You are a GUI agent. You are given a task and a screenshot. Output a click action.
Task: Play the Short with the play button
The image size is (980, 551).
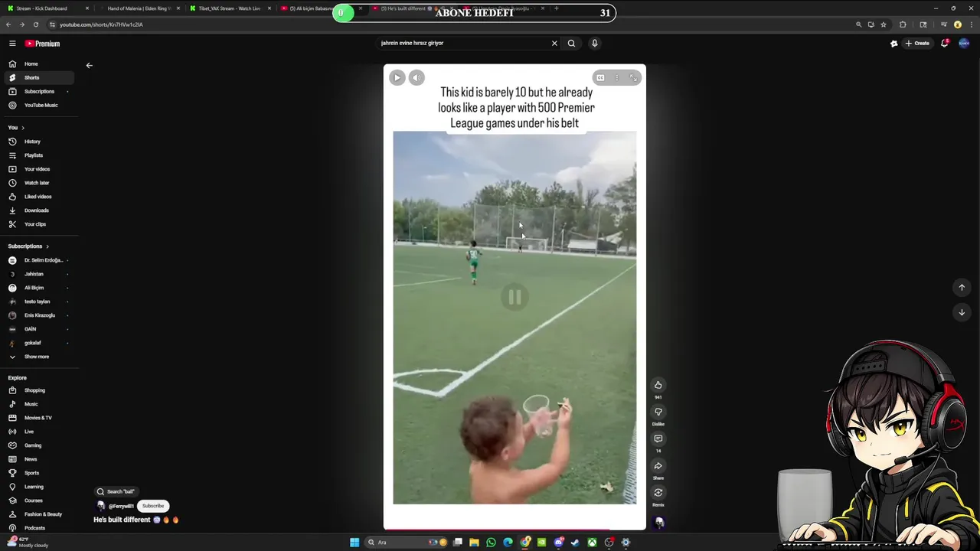coord(397,77)
